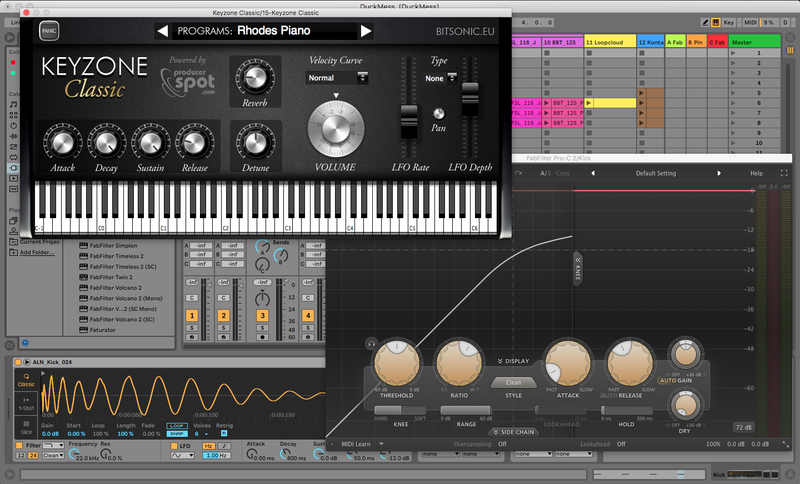
Task: Go to previous program in Keyzone Classic
Action: [163, 31]
